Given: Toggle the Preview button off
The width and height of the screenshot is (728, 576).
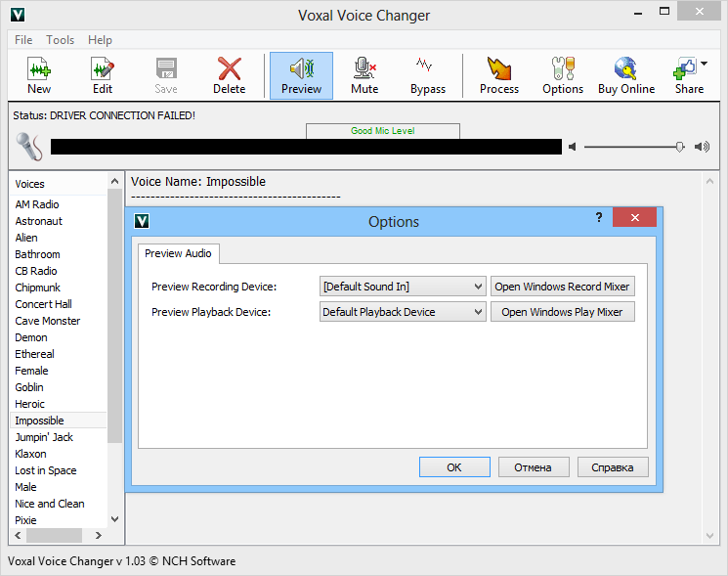Looking at the screenshot, I should pos(301,75).
